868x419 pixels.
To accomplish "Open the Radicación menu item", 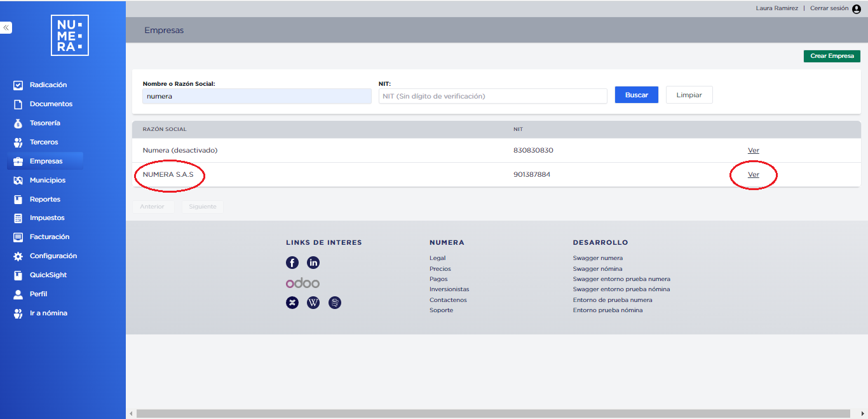I will pyautogui.click(x=48, y=85).
